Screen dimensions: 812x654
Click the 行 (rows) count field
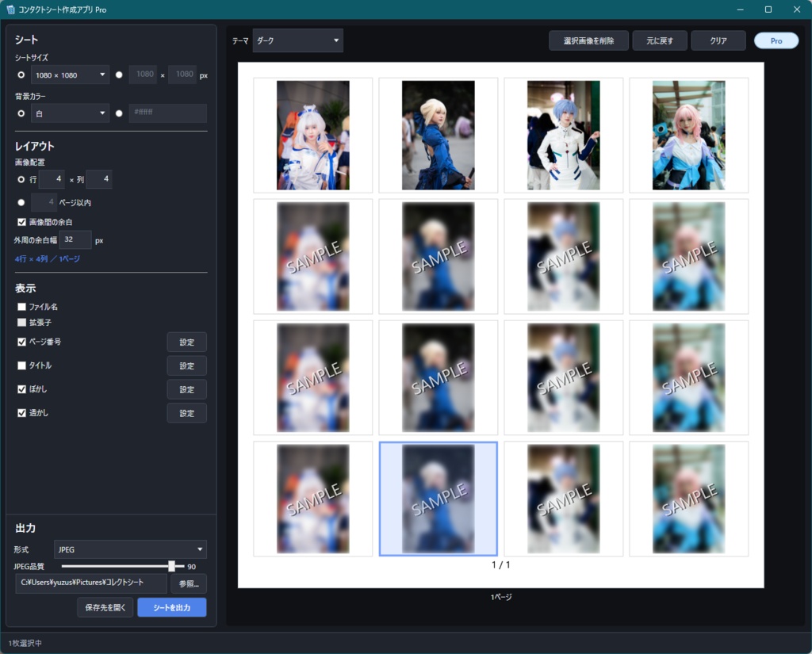pyautogui.click(x=52, y=179)
